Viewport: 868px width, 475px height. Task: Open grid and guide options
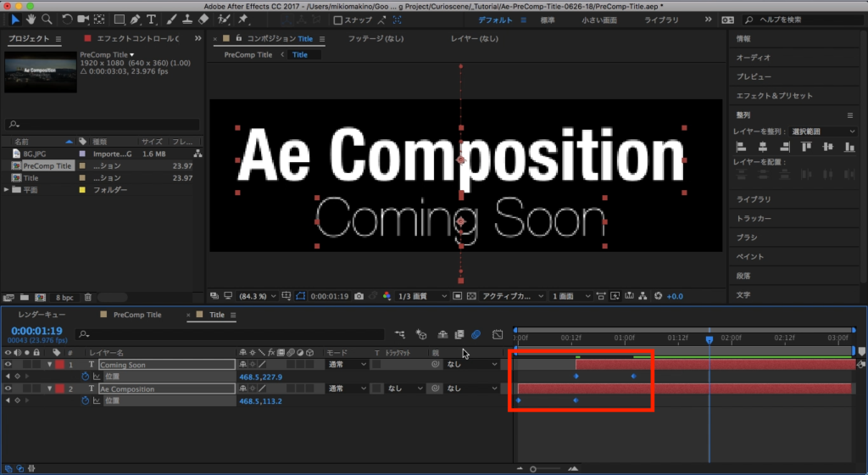(x=287, y=296)
